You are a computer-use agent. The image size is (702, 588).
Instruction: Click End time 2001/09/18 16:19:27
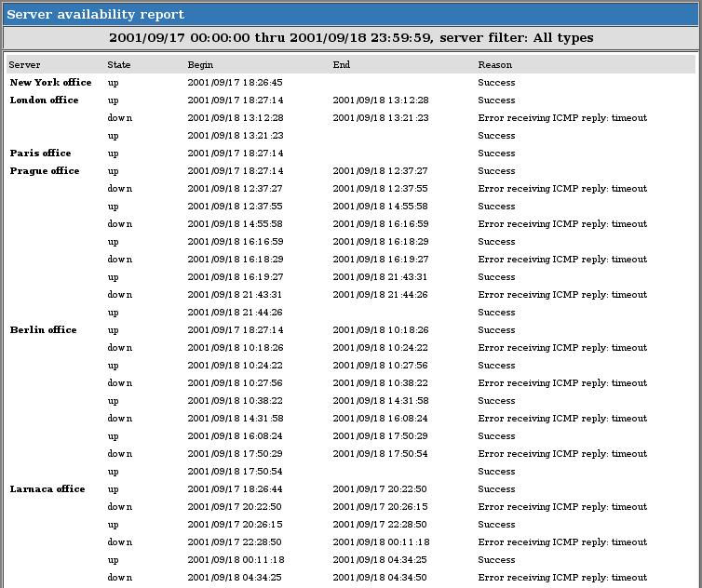[x=381, y=259]
